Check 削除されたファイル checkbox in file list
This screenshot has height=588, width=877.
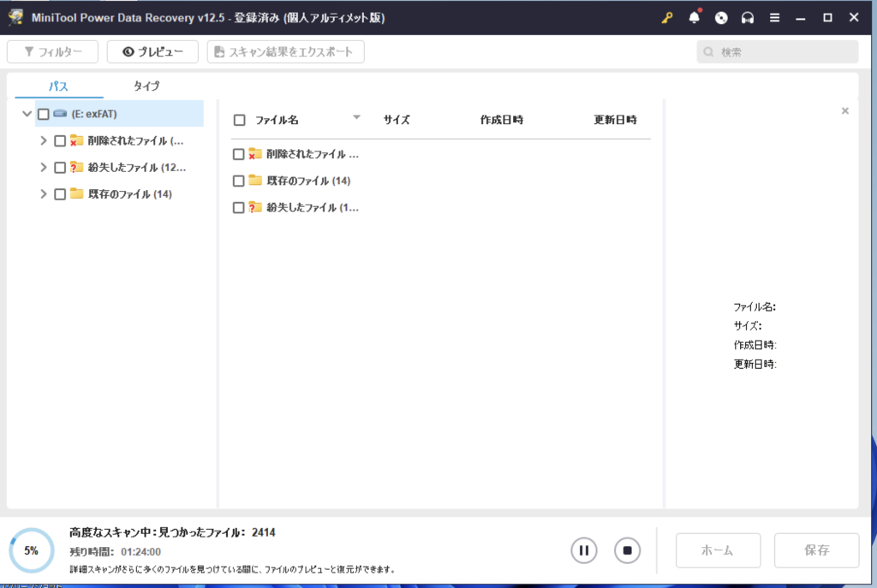(x=239, y=154)
